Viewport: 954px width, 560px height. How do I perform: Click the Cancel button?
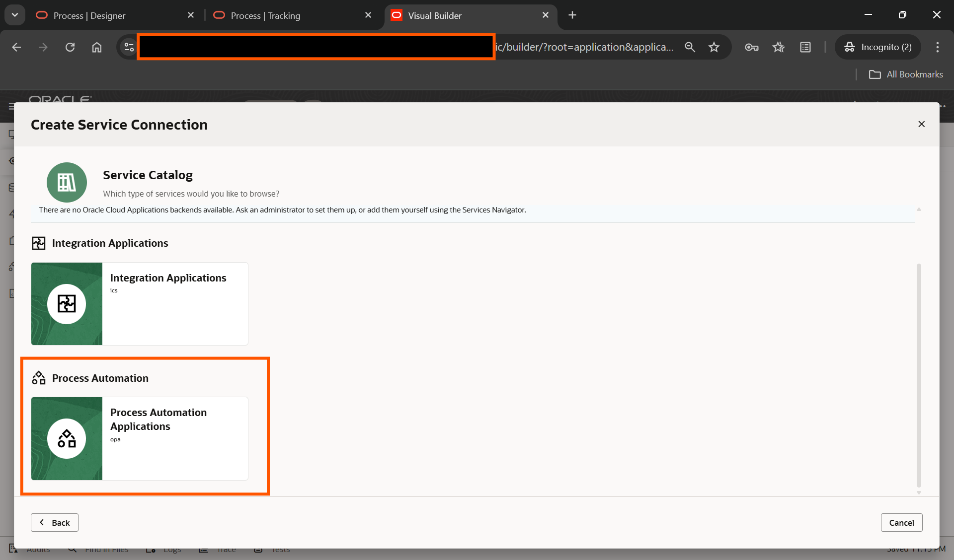[x=901, y=522]
